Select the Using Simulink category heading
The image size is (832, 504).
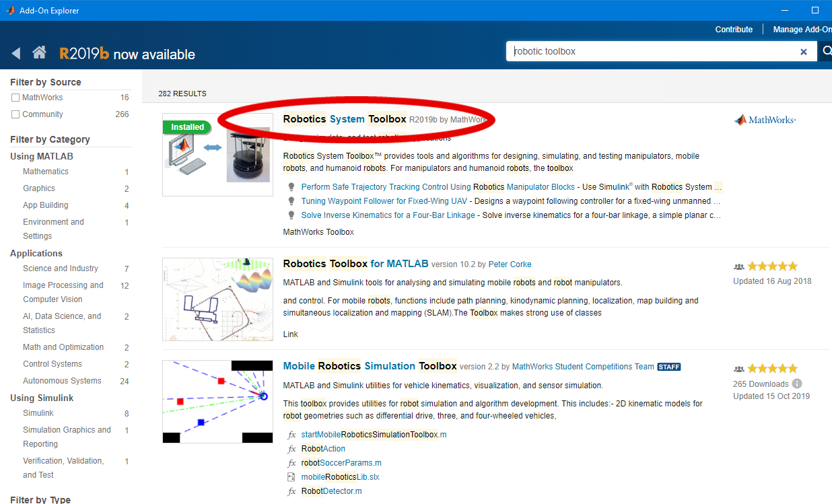42,398
